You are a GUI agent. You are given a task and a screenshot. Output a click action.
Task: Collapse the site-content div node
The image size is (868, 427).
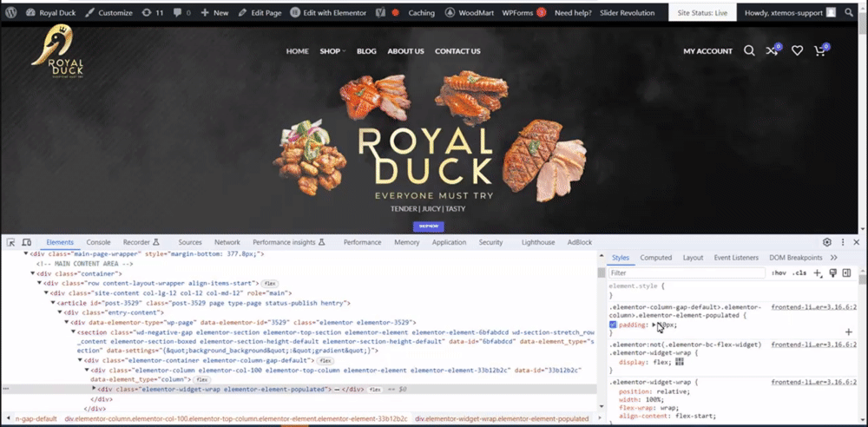click(x=46, y=293)
